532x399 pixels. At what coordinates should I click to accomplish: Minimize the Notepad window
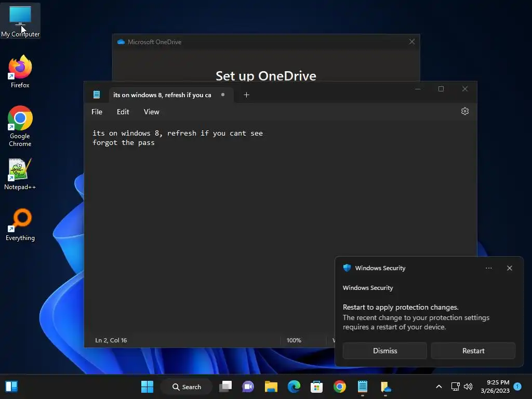[x=418, y=89]
